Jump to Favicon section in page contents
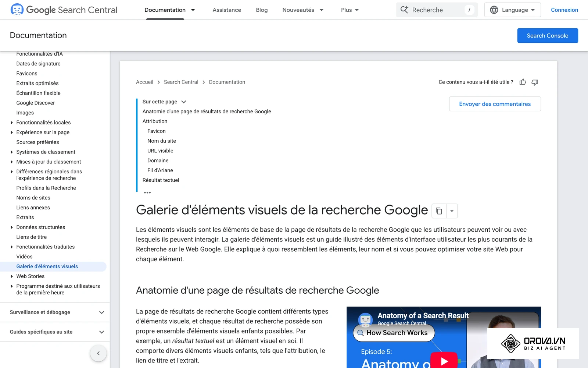Viewport: 588px width, 368px height. pos(157,131)
